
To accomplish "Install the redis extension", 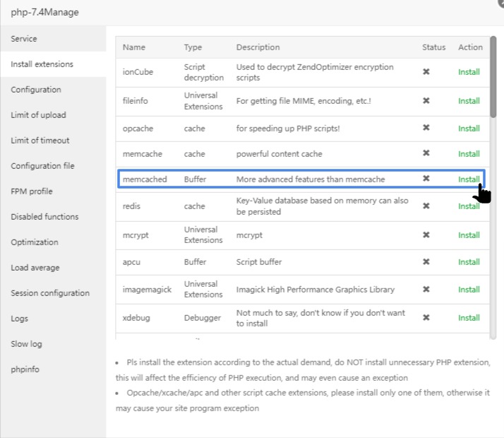I will click(x=469, y=206).
